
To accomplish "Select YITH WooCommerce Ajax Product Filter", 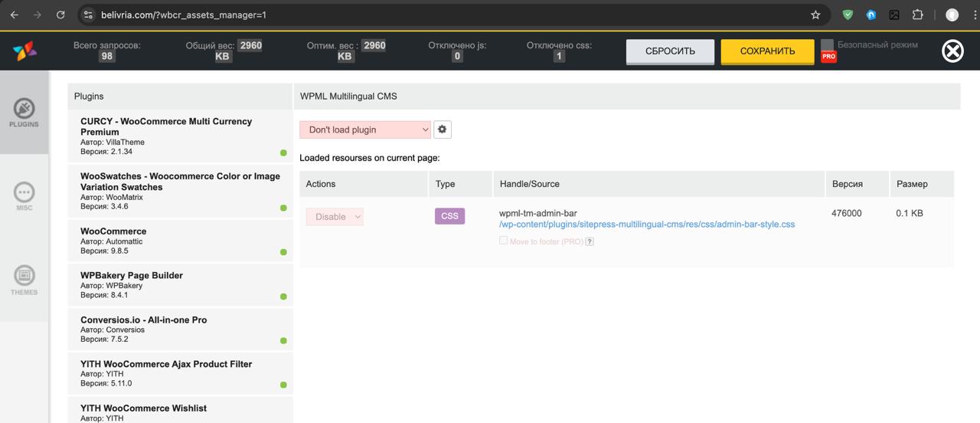I will click(x=180, y=374).
